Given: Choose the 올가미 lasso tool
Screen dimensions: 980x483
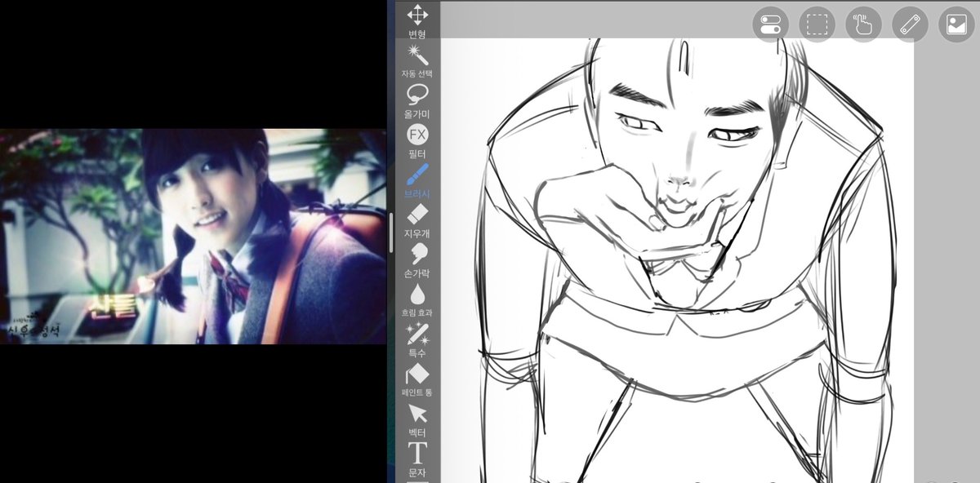Looking at the screenshot, I should tap(417, 101).
